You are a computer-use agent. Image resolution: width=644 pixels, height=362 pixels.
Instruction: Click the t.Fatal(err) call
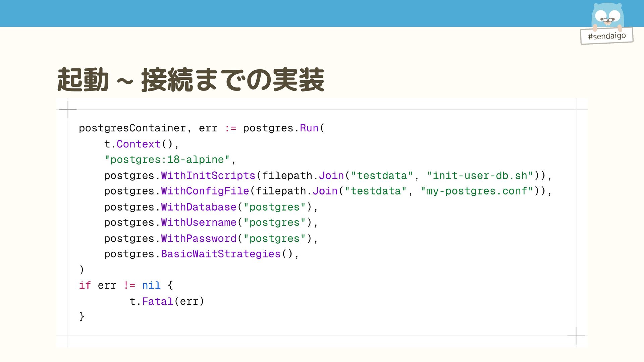pos(167,301)
